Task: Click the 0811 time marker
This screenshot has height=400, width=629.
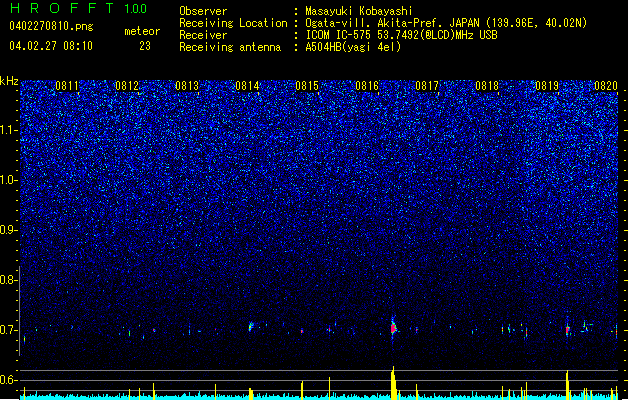Action: [67, 86]
